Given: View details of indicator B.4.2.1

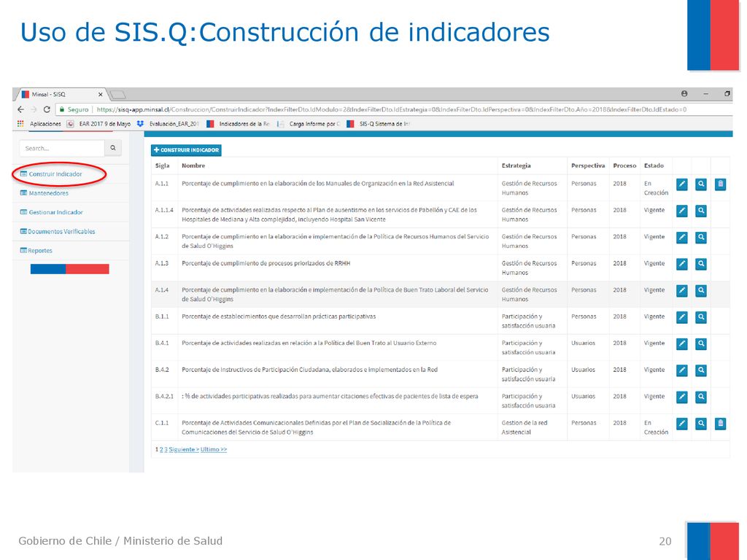Looking at the screenshot, I should (701, 397).
